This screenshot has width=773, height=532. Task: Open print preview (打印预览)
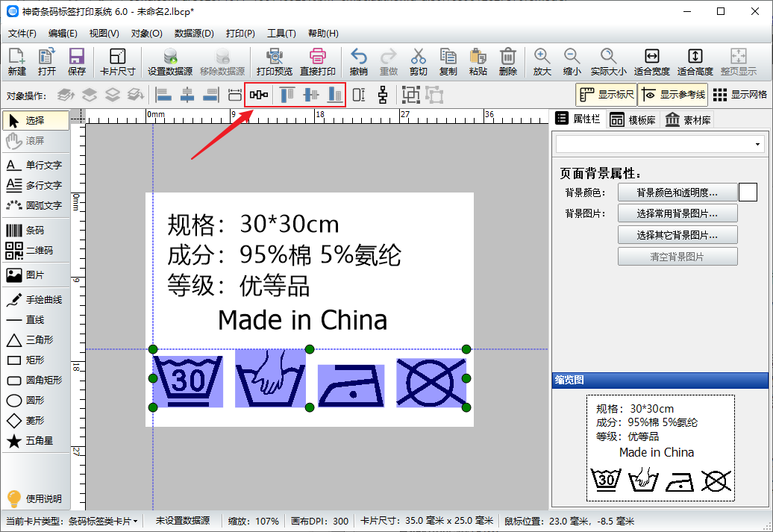click(274, 62)
